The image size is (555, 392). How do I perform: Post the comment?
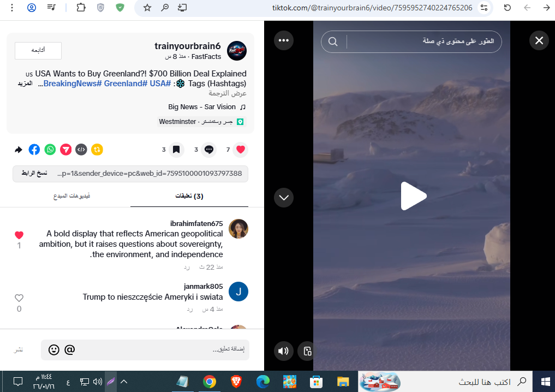click(19, 350)
